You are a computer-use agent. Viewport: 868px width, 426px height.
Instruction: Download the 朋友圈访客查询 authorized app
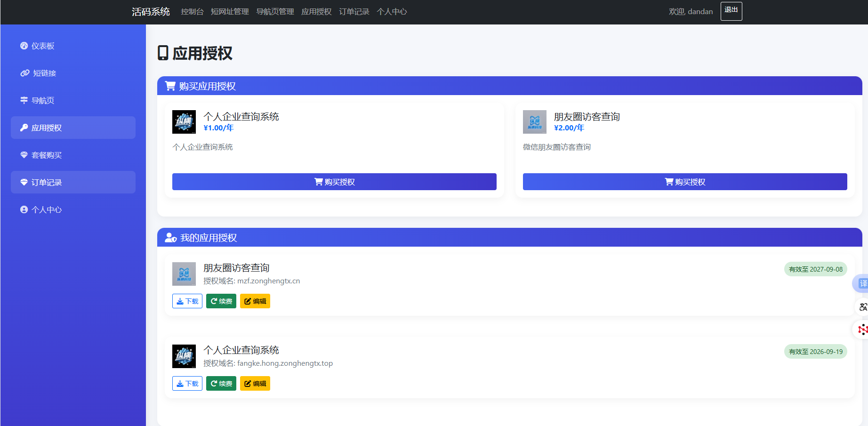(x=187, y=301)
